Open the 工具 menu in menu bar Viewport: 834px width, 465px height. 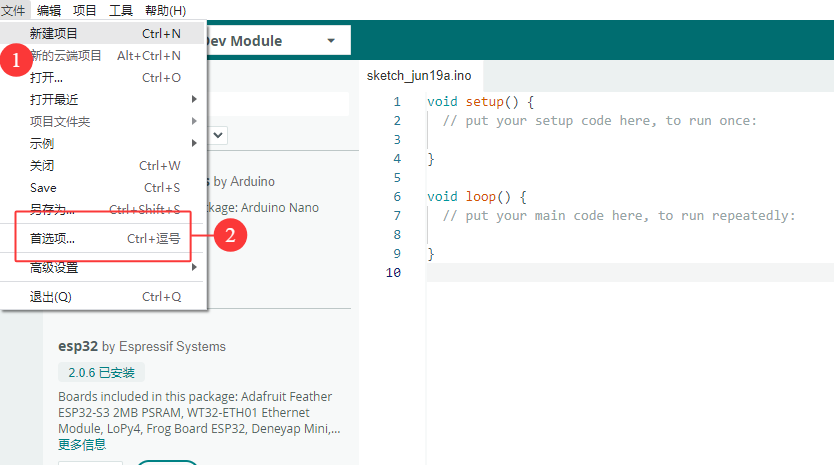[120, 10]
